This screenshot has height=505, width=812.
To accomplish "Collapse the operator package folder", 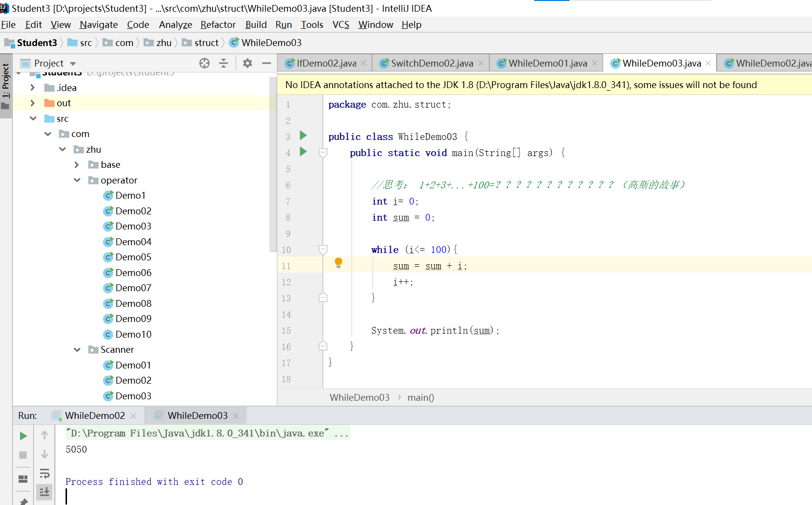I will [x=77, y=180].
